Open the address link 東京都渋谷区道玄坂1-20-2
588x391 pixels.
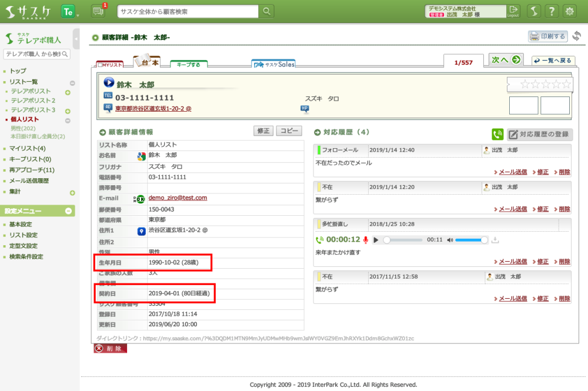click(153, 109)
